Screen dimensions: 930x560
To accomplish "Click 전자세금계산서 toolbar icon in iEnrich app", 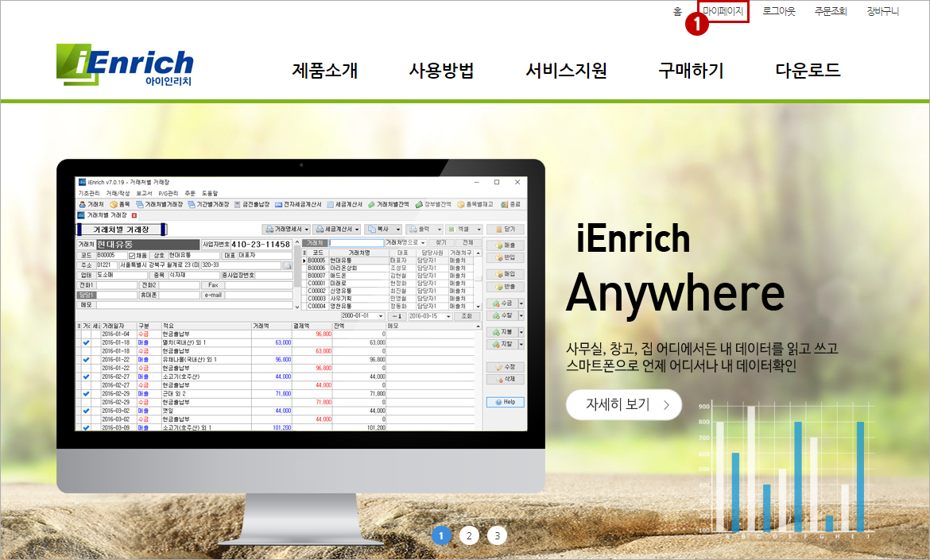I will [x=298, y=204].
